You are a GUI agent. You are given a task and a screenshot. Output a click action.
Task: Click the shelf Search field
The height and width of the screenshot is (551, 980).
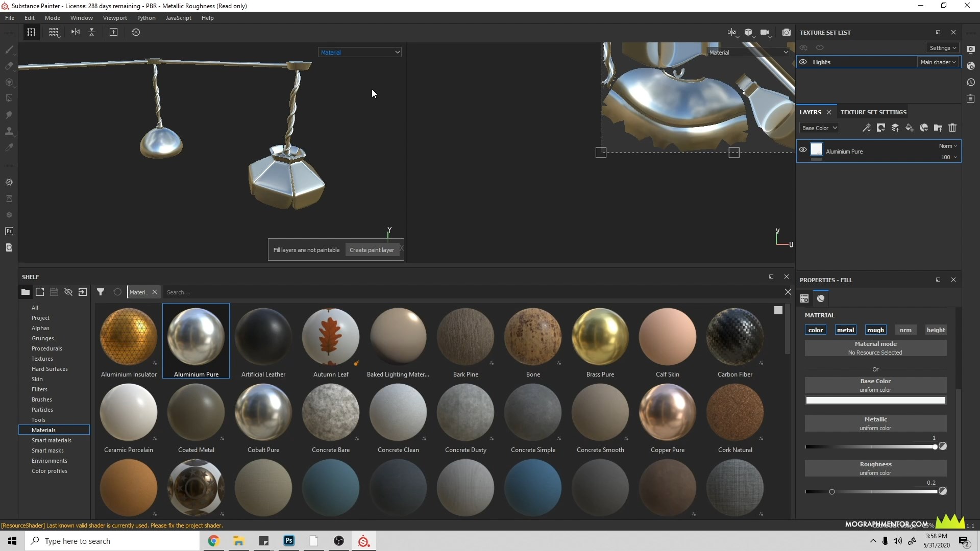point(472,292)
